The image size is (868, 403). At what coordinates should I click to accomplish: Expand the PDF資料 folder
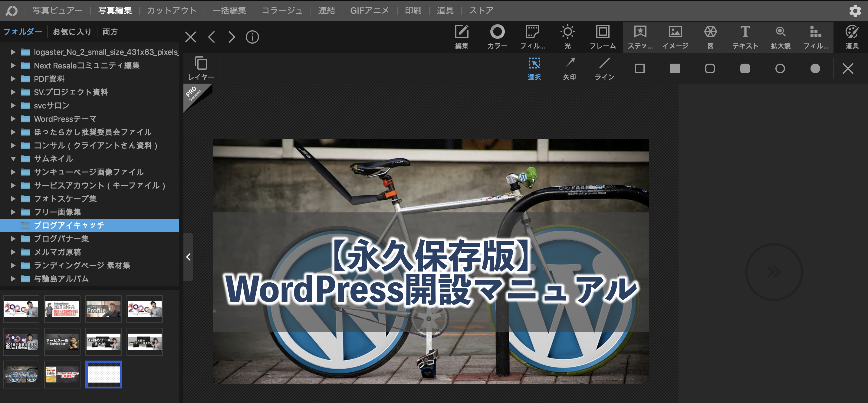(13, 78)
